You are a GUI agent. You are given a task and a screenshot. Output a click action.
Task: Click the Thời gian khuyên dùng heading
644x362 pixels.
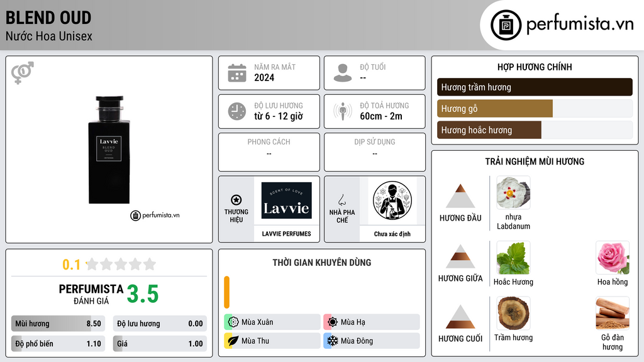[x=322, y=263]
